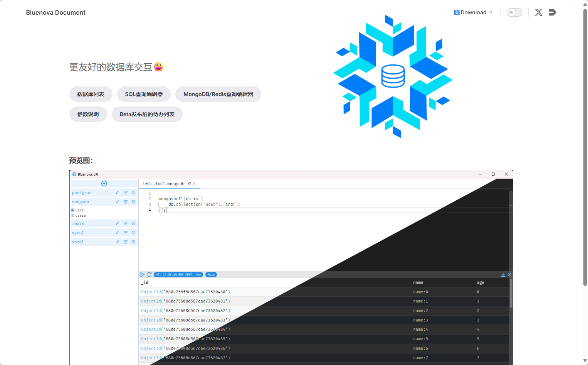
Task: Click the mongodb edit pencil icon in preview
Action: [x=118, y=202]
